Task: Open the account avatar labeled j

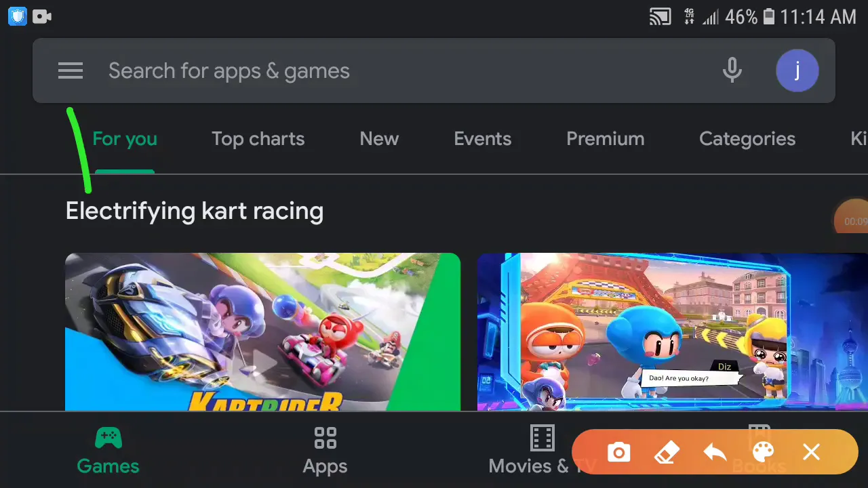Action: coord(797,70)
